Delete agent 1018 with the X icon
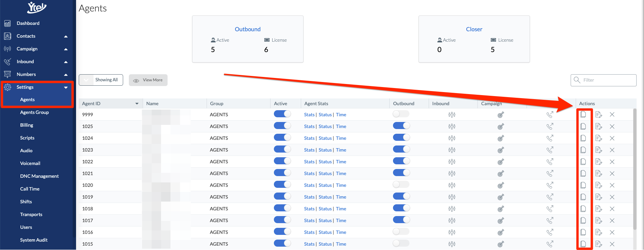Viewport: 644px width, 250px height. (612, 209)
